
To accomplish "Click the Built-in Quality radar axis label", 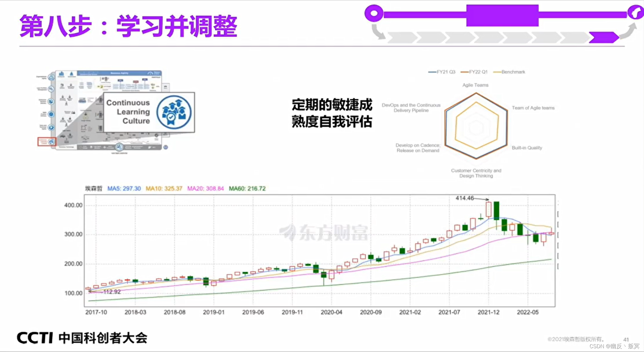I will point(527,148).
